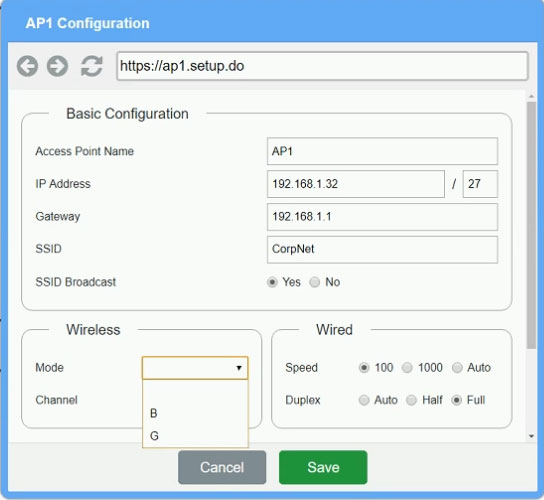Click the browser forward arrow icon
This screenshot has width=544, height=500.
[58, 66]
